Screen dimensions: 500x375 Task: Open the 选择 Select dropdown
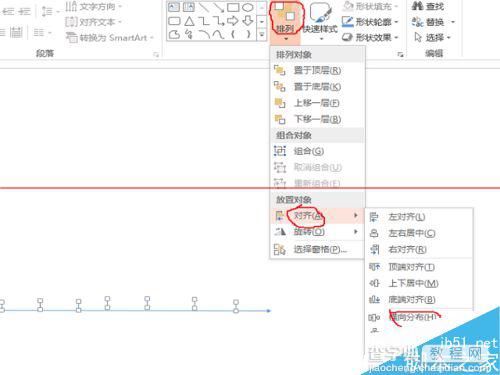tap(432, 37)
